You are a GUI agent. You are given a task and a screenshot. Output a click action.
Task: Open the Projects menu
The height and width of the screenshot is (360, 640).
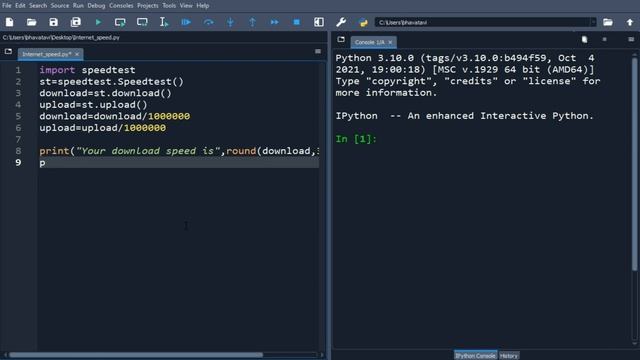(x=148, y=6)
